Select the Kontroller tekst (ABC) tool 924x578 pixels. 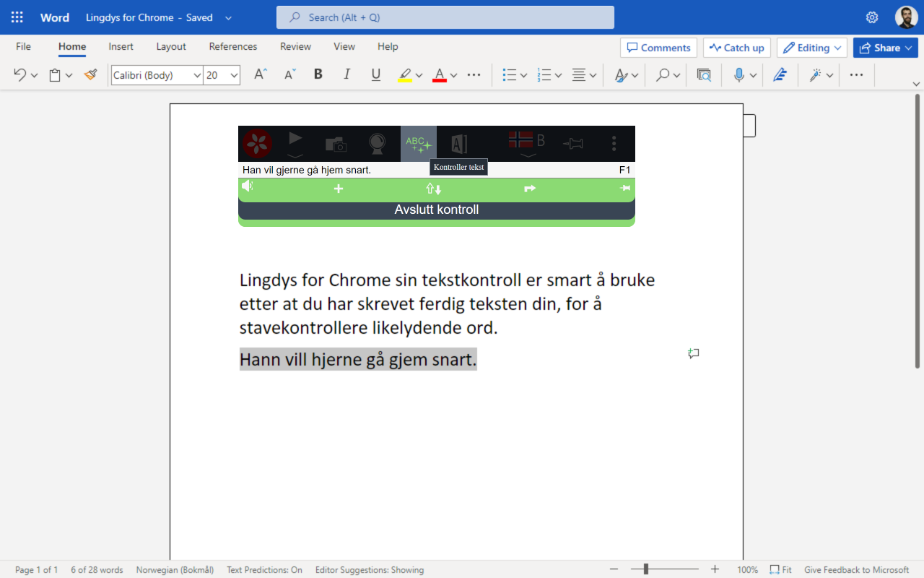(418, 142)
